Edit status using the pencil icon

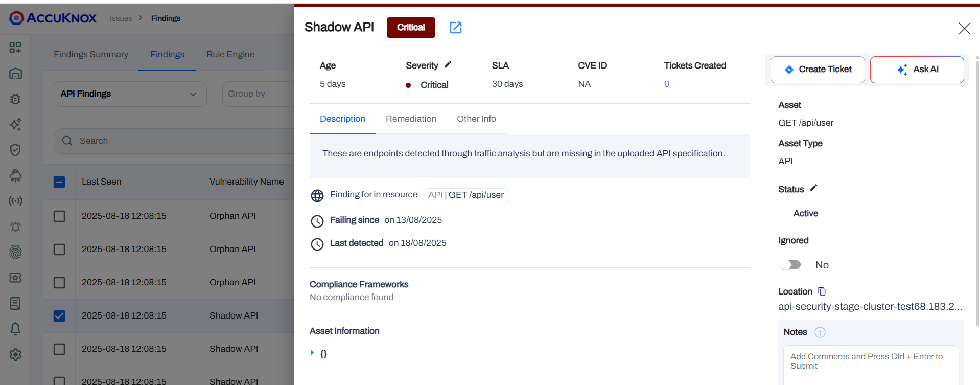click(x=814, y=188)
